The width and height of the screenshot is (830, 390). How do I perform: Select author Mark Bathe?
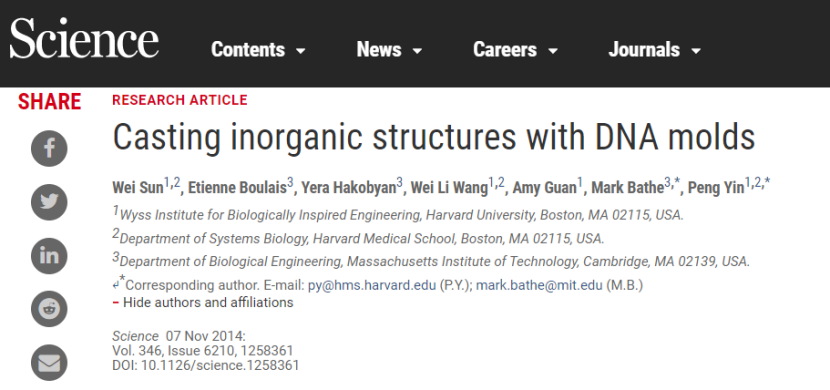627,188
